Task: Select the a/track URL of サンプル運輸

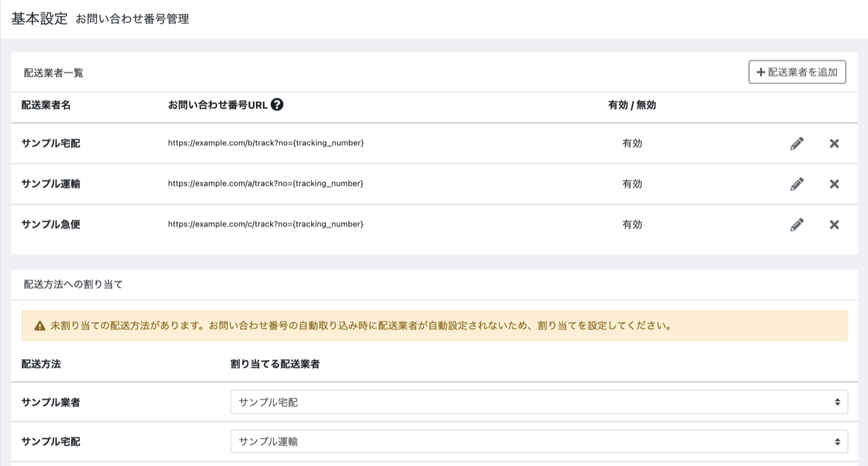Action: click(x=266, y=184)
